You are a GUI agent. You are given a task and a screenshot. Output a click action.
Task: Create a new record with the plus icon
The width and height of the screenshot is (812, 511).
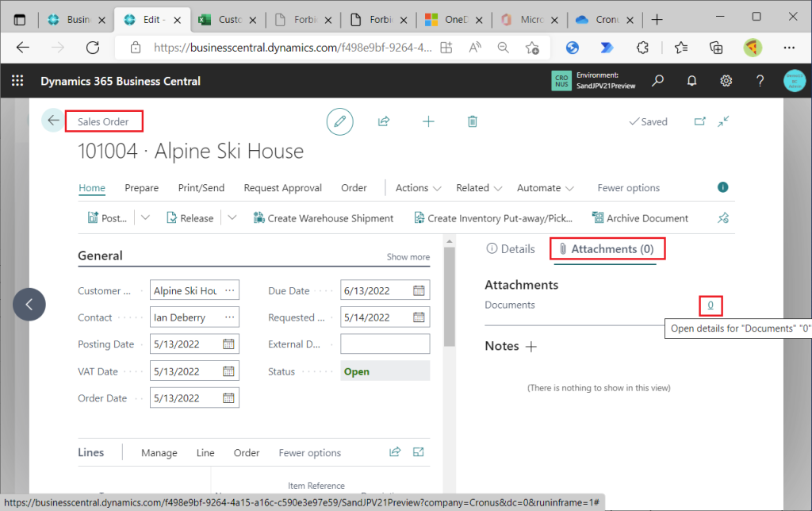click(428, 121)
